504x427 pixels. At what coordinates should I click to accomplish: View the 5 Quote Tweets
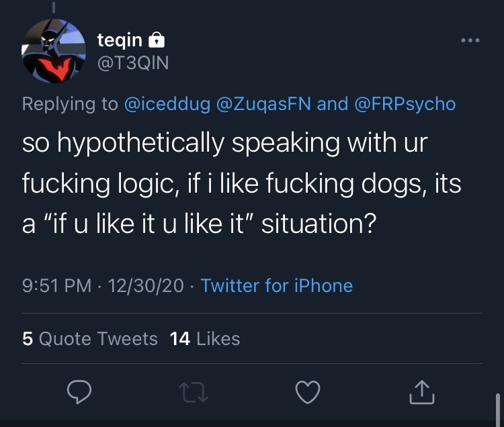90,338
